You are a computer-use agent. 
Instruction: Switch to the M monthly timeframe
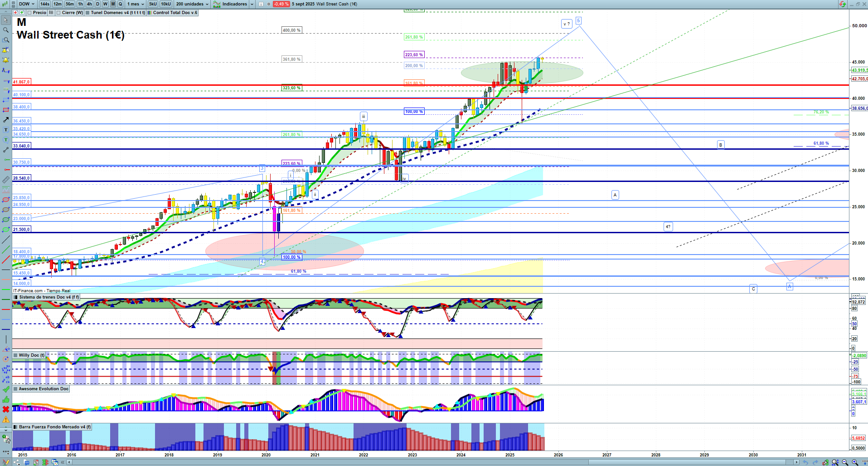113,4
